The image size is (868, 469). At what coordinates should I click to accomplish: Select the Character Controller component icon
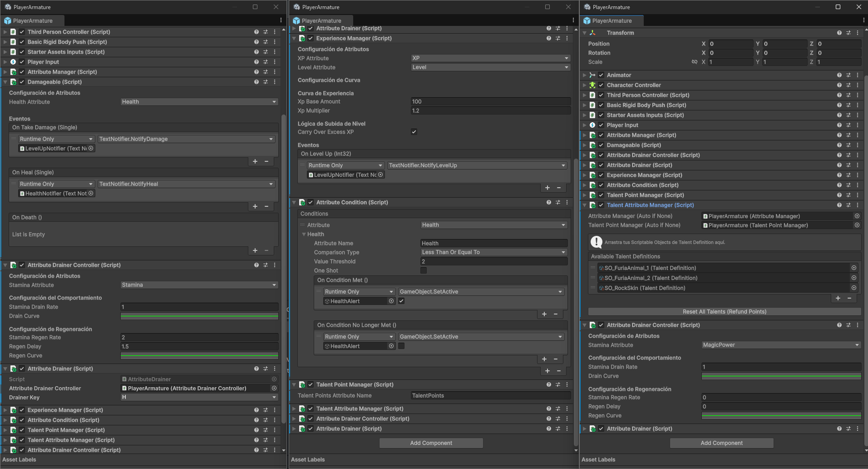pos(592,85)
